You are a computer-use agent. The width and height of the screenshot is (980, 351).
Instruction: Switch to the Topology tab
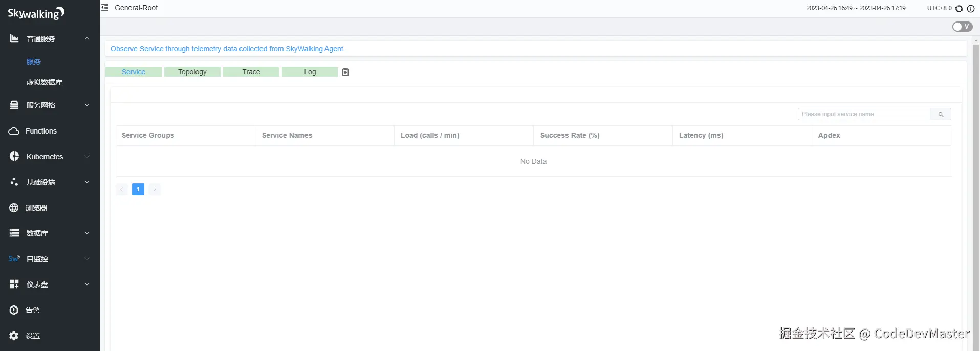click(192, 72)
